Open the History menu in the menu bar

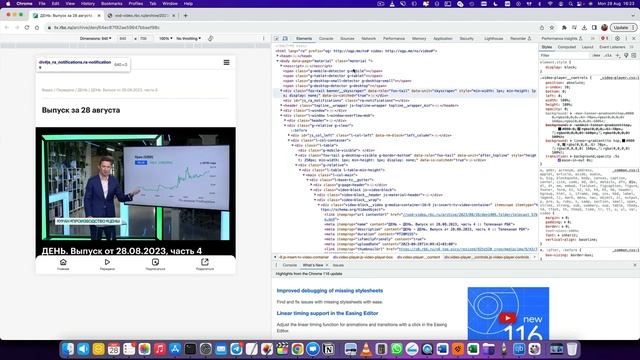pos(87,4)
